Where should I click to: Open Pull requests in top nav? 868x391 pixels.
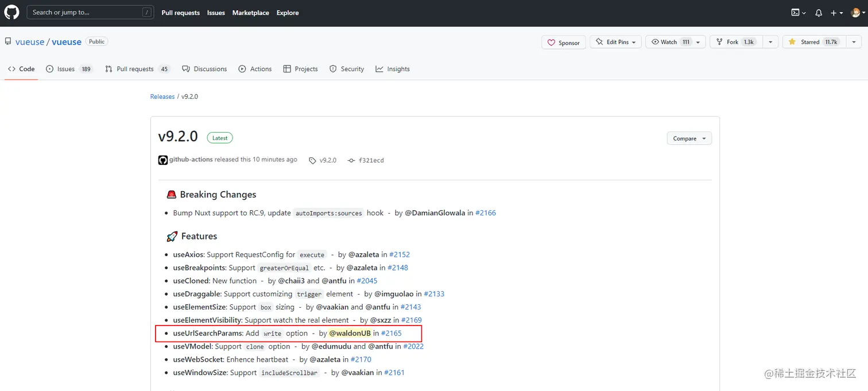(x=180, y=13)
